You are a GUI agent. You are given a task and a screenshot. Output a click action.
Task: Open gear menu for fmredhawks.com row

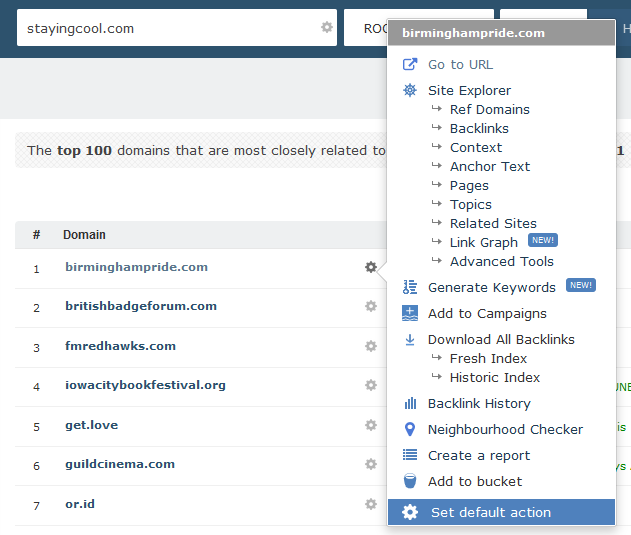tap(371, 346)
